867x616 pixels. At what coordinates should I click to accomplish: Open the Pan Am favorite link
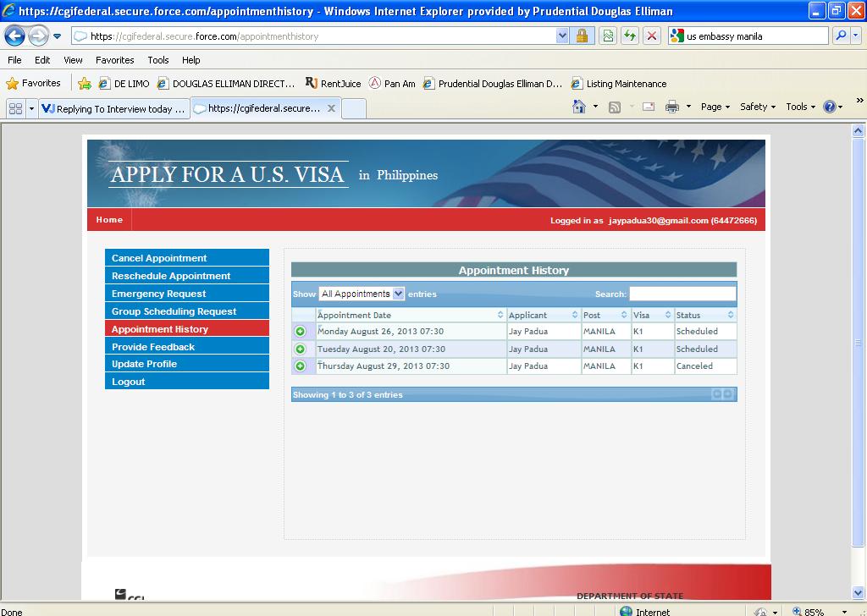392,84
